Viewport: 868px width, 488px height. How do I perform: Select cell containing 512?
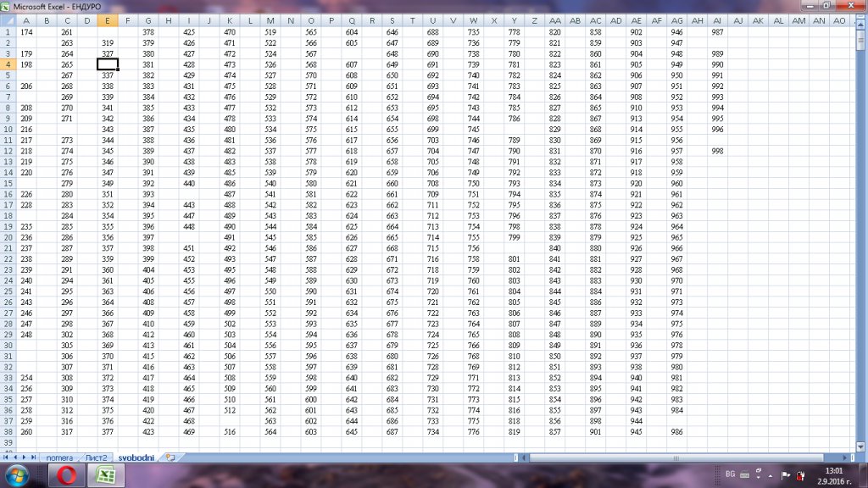(x=229, y=410)
